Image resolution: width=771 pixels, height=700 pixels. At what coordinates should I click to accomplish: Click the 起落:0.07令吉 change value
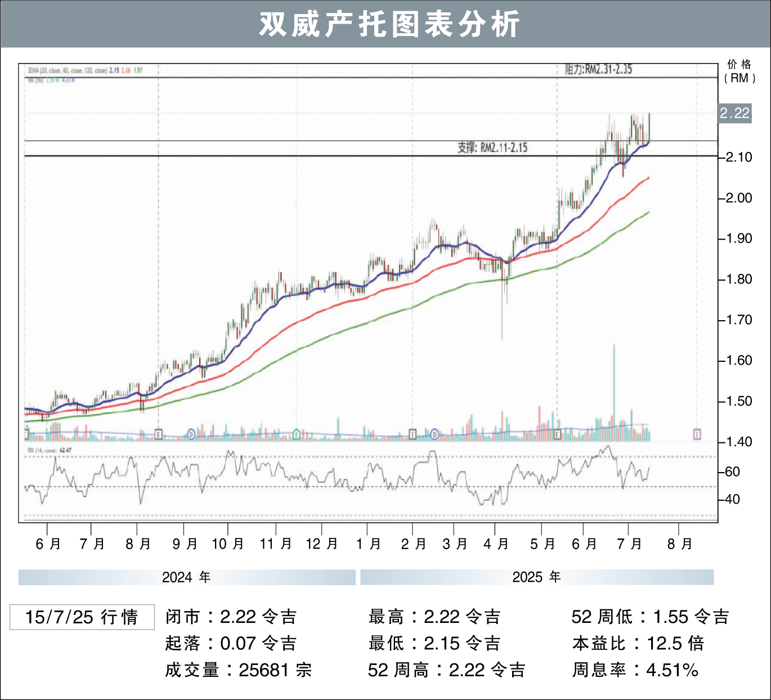point(231,643)
